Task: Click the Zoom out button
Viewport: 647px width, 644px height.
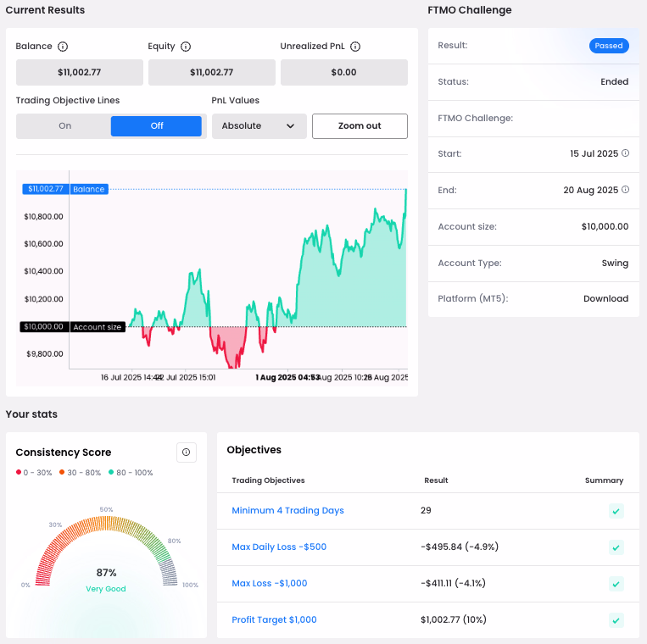Action: 360,125
